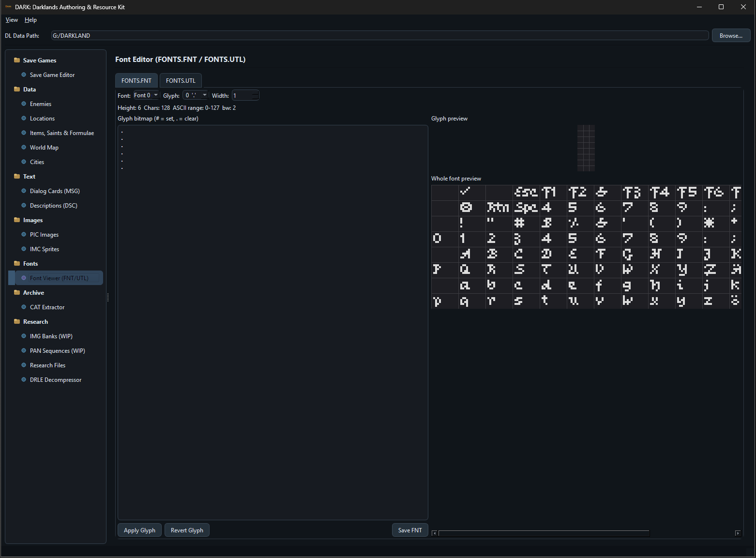Viewport: 756px width, 558px height.
Task: Open the PIC Images viewer
Action: (x=44, y=235)
